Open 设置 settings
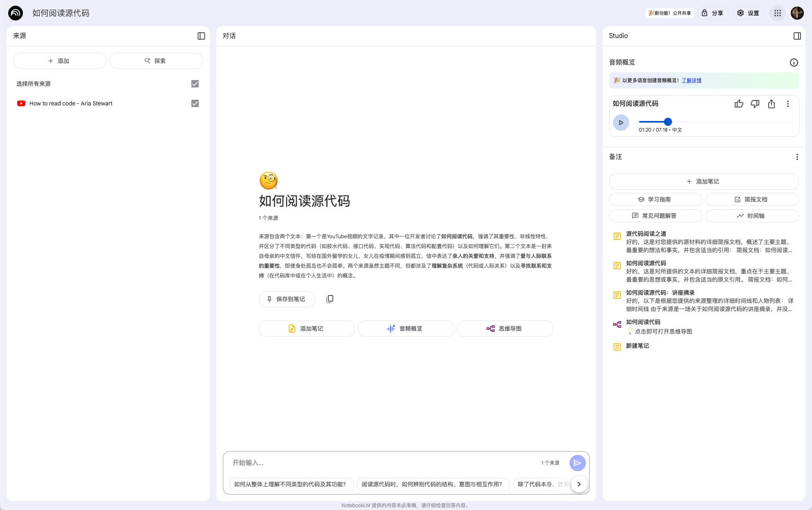This screenshot has height=510, width=812. (748, 13)
